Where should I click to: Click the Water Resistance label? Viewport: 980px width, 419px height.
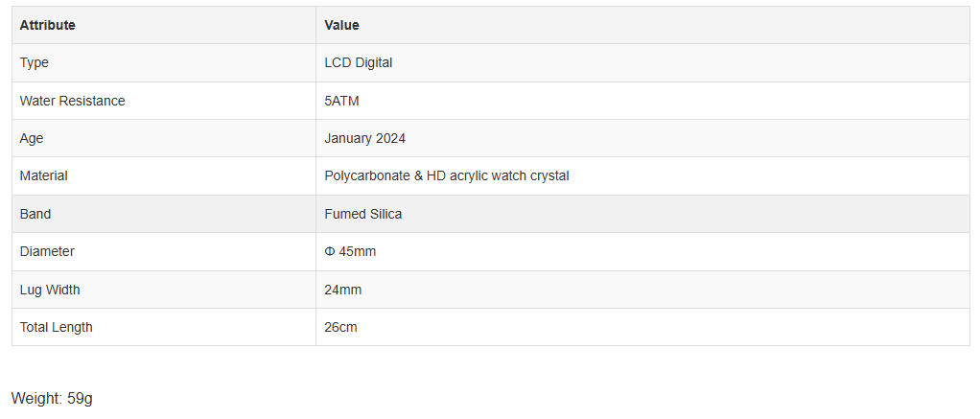(x=73, y=101)
